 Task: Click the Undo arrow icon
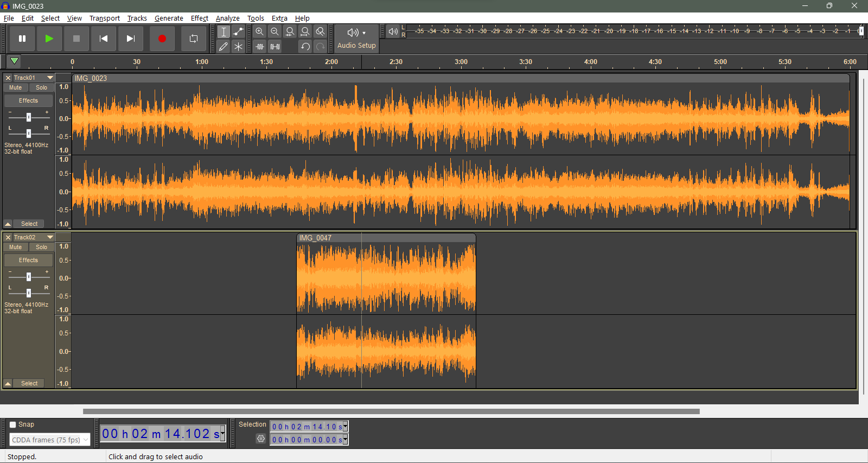[305, 47]
